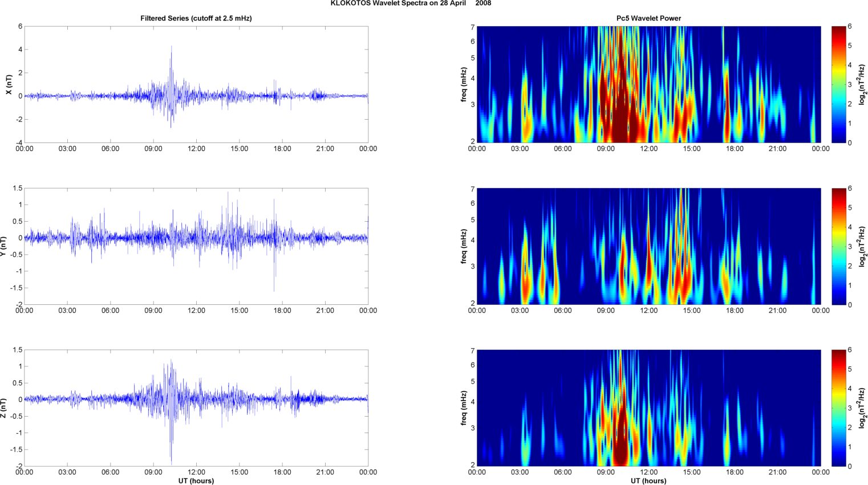Click the '-4' tick on the X (nT) axis
This screenshot has width=868, height=485.
click(x=19, y=142)
